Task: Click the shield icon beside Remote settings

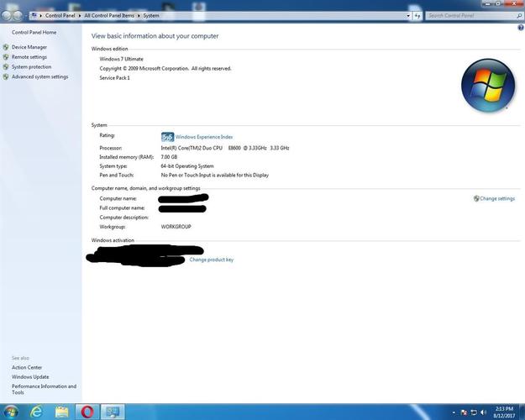Action: click(6, 57)
